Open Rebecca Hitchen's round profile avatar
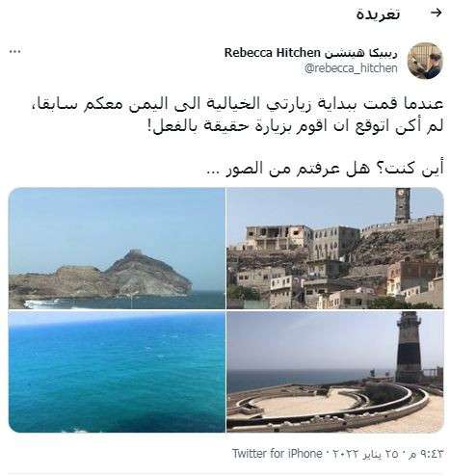450x476 pixels. click(425, 61)
